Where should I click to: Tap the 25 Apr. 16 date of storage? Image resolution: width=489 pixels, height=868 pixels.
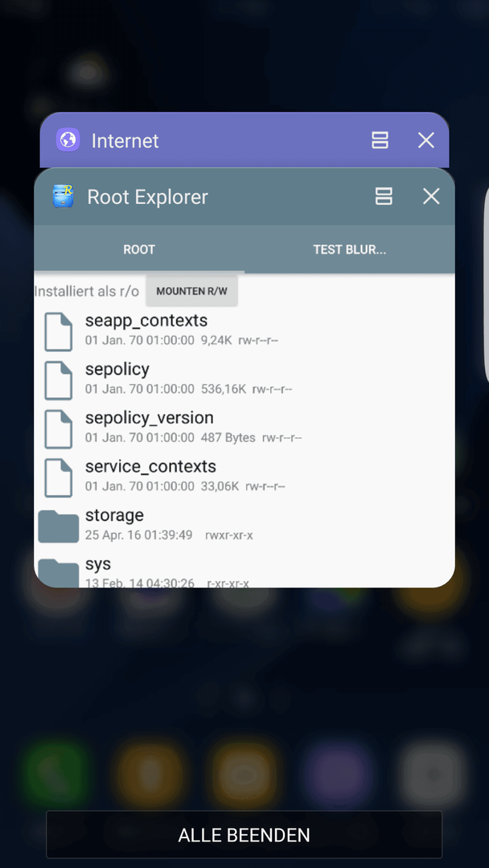[139, 535]
